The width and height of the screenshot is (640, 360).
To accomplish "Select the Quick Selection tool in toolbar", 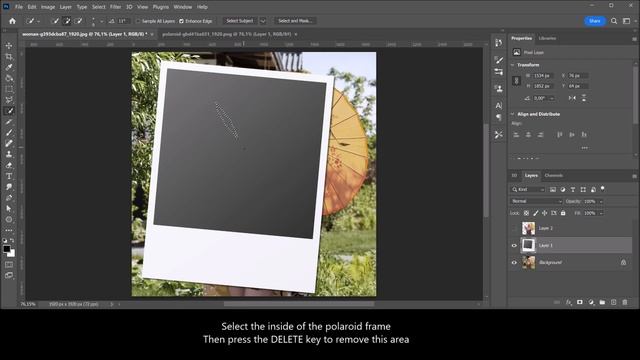I will 9,111.
